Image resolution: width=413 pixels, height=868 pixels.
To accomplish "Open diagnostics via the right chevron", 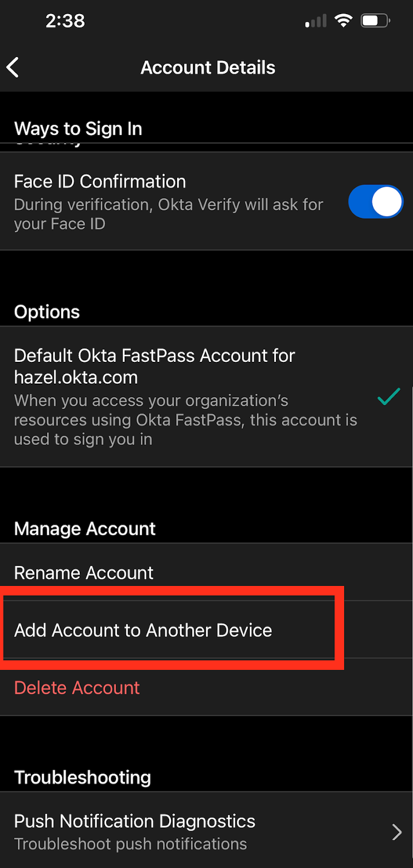I will click(x=397, y=832).
